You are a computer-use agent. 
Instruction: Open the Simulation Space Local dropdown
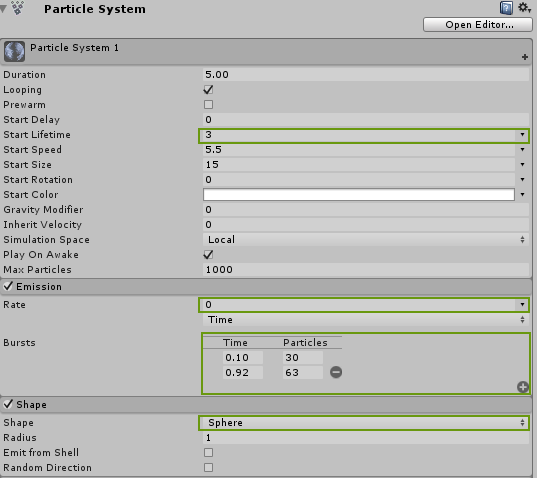[x=366, y=240]
